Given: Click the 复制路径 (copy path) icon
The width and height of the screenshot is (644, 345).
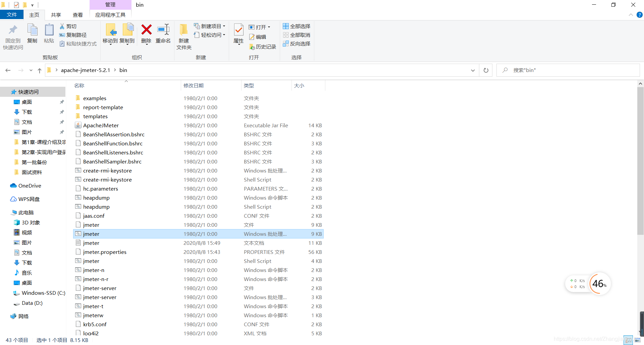Looking at the screenshot, I should [x=62, y=35].
